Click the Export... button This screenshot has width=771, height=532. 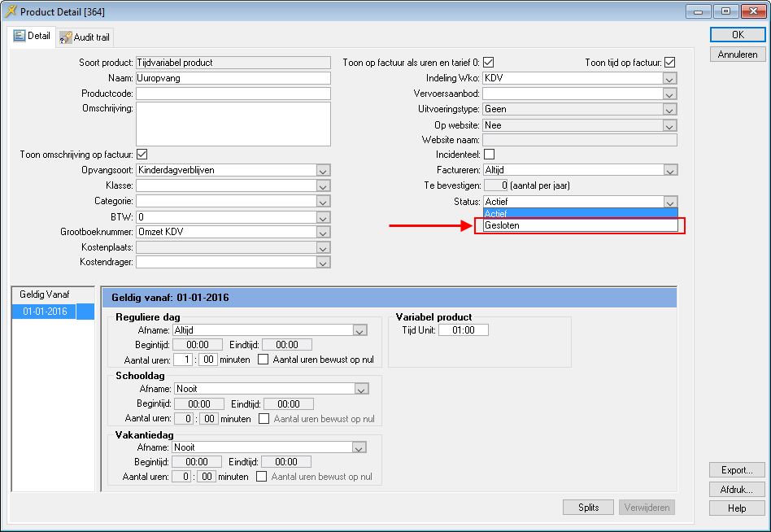[x=737, y=470]
